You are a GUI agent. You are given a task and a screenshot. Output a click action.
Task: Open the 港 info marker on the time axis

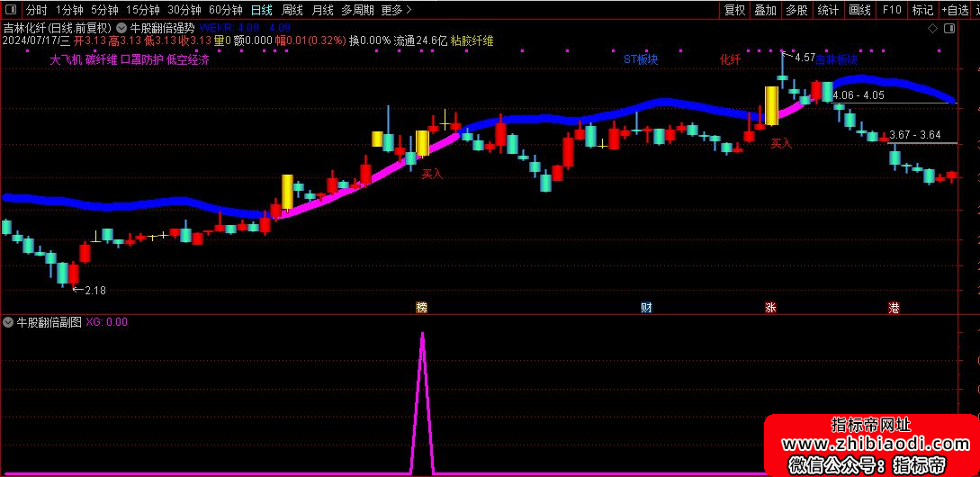click(894, 307)
